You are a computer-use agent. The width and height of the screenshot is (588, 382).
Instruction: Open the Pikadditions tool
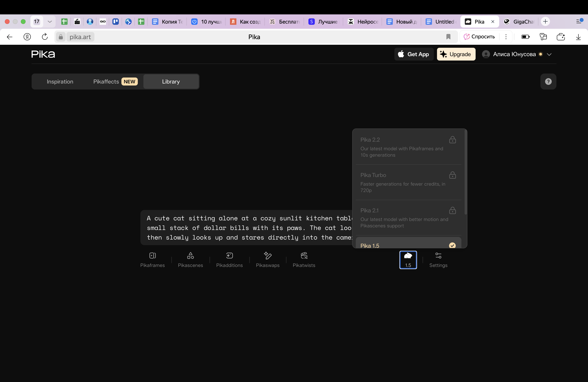tap(229, 260)
